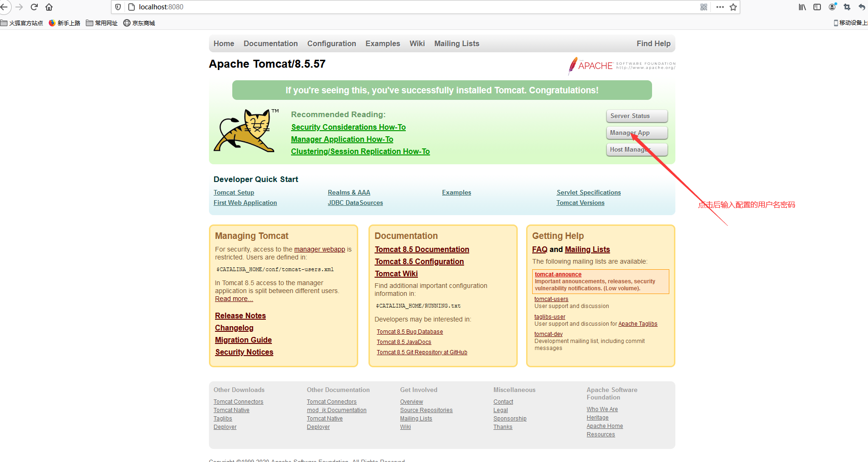The height and width of the screenshot is (462, 868).
Task: Open Tomcat 8.5 Documentation link
Action: pyautogui.click(x=422, y=249)
